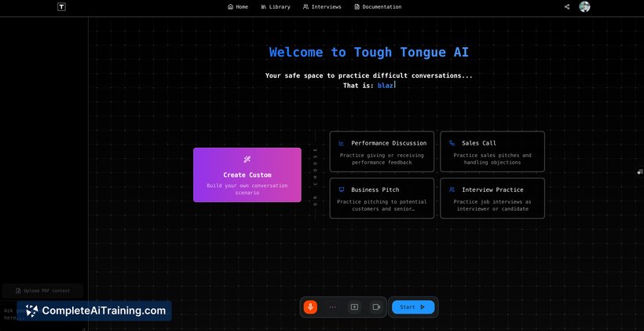The height and width of the screenshot is (331, 644).
Task: Click the screen share icon
Action: point(354,307)
